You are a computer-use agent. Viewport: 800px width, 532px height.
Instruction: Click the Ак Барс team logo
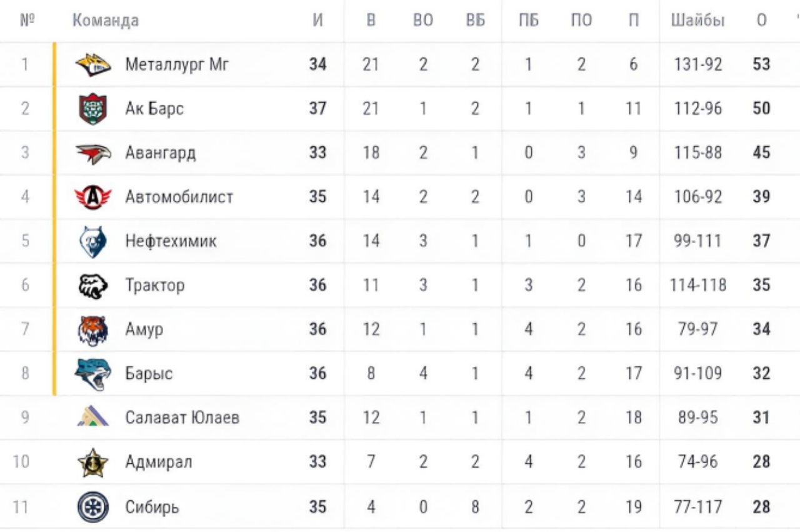pyautogui.click(x=93, y=109)
